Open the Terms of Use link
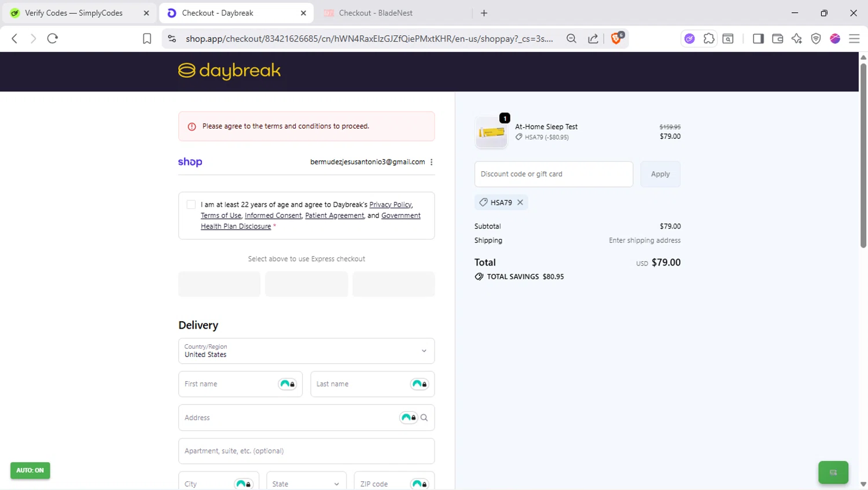The width and height of the screenshot is (868, 490). pyautogui.click(x=221, y=216)
